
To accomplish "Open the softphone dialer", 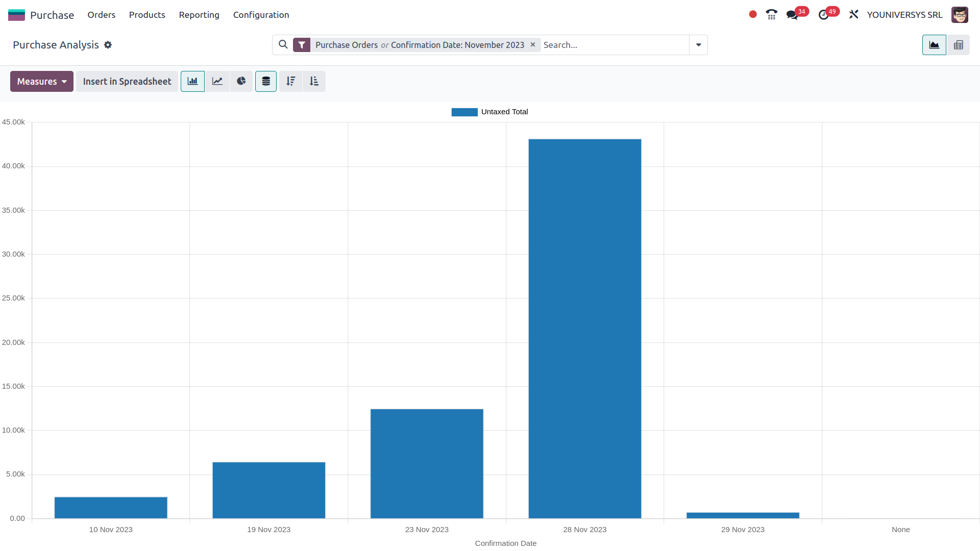I will point(771,14).
